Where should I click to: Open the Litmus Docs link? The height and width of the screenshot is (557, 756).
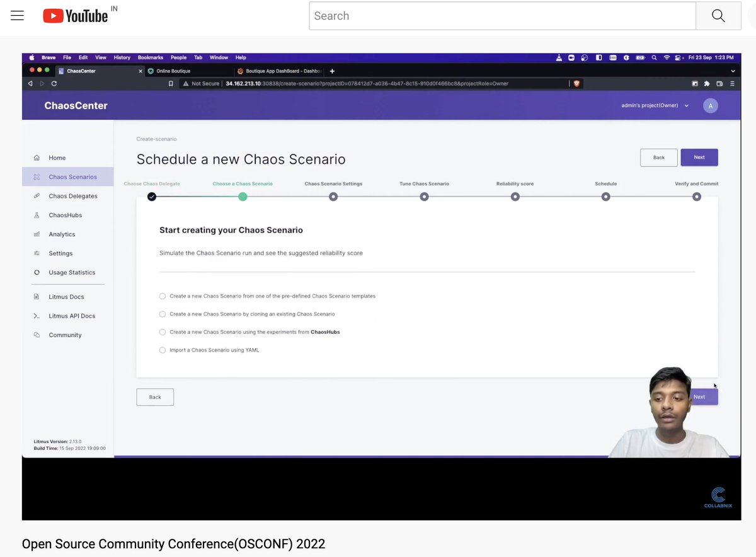pyautogui.click(x=67, y=297)
